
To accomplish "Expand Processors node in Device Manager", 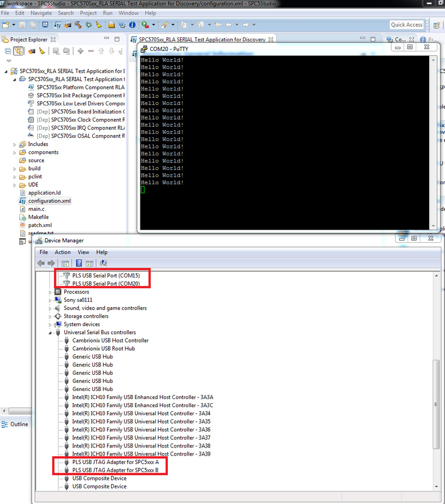I will [x=50, y=292].
